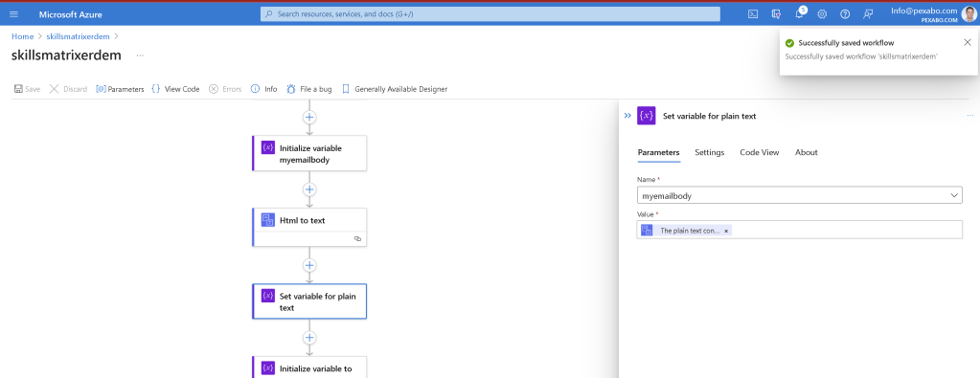Open workflow Parameters from the toolbar
980x378 pixels.
[120, 89]
